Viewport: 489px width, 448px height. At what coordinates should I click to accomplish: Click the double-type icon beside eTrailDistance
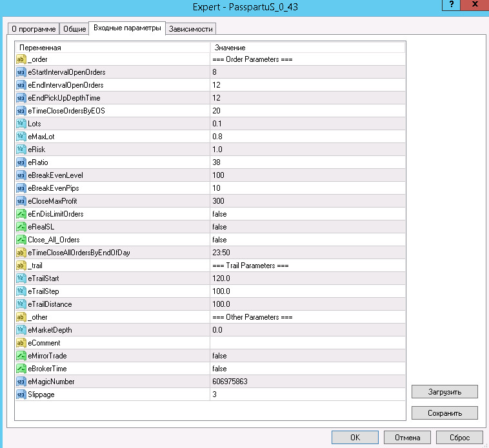[21, 304]
